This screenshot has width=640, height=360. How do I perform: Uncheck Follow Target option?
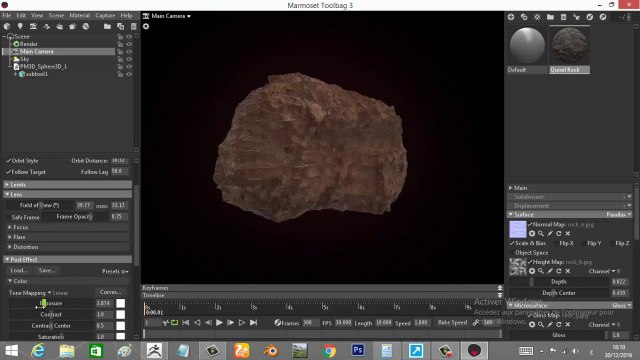point(8,172)
